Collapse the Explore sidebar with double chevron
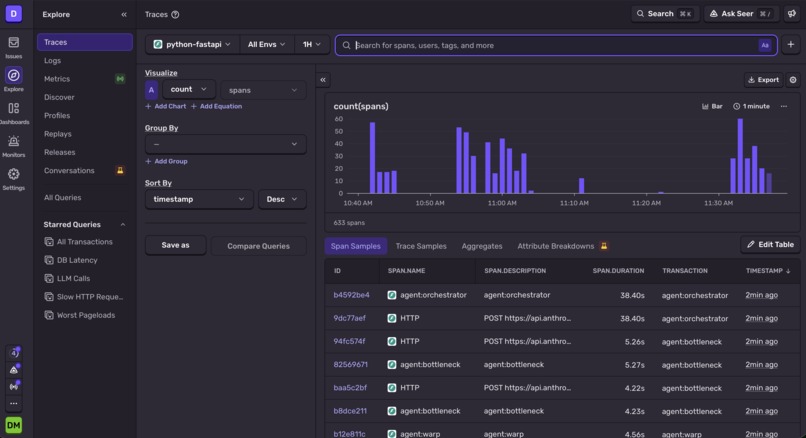 tap(124, 14)
